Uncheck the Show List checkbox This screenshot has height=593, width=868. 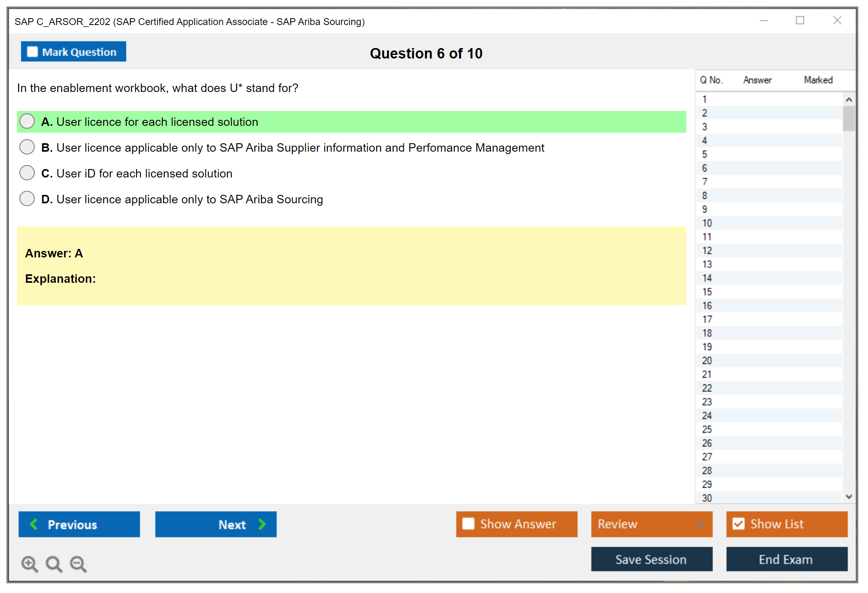[738, 524]
